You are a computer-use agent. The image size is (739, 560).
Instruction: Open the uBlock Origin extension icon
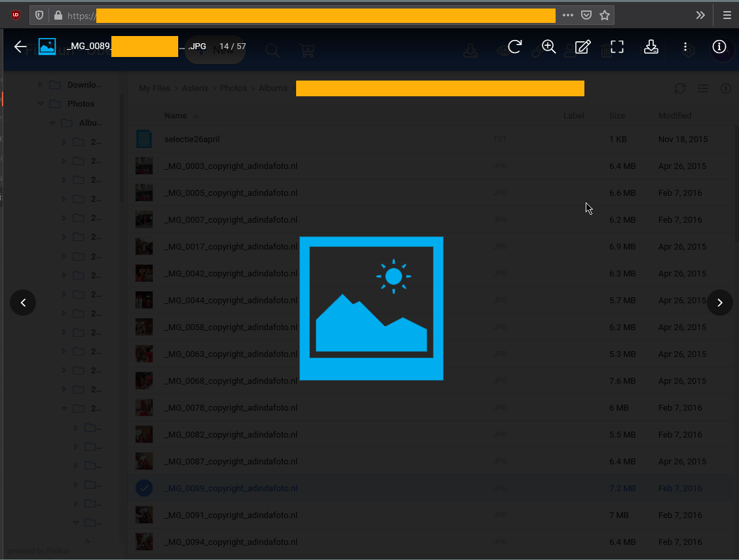point(16,16)
